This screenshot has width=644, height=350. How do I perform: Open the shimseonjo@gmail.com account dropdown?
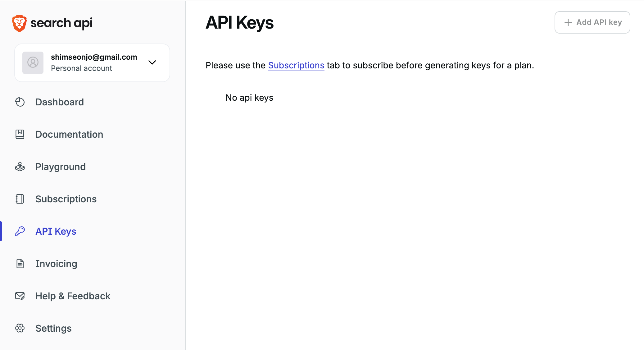click(94, 57)
